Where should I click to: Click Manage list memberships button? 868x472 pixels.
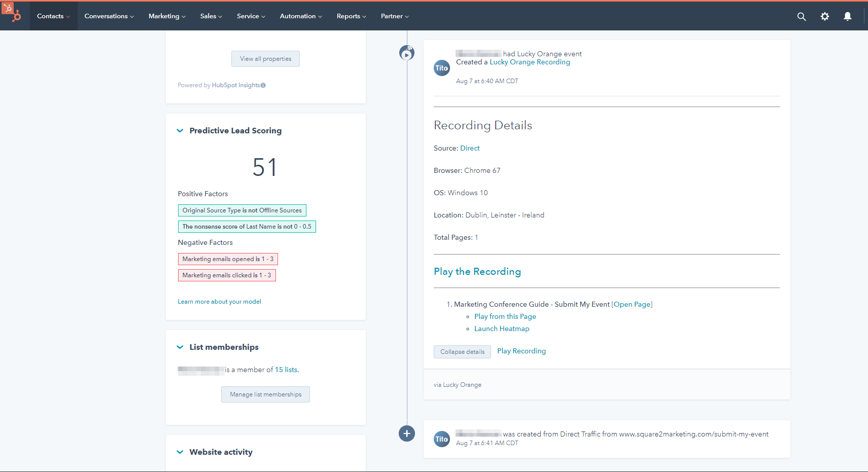point(265,394)
